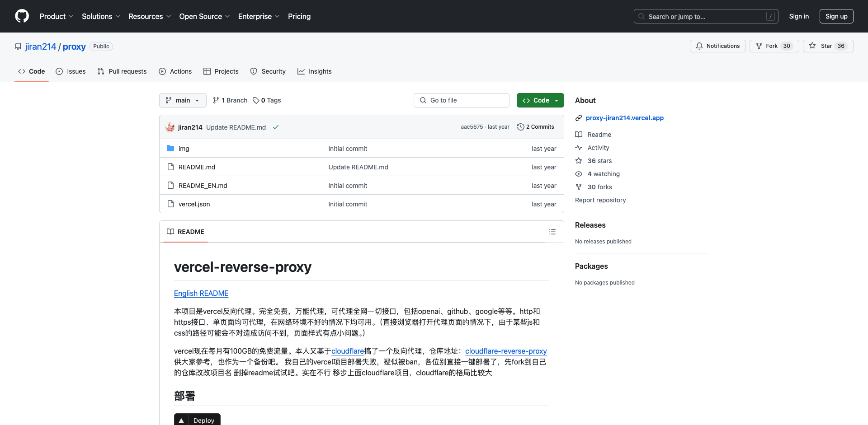Open Initial commit message for img
Image resolution: width=868 pixels, height=425 pixels.
pos(348,149)
